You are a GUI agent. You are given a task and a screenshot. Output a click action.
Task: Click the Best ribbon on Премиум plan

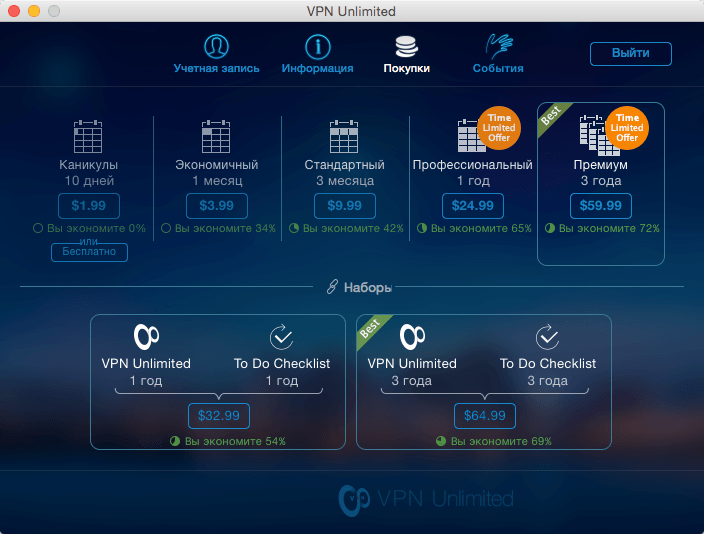click(x=551, y=116)
